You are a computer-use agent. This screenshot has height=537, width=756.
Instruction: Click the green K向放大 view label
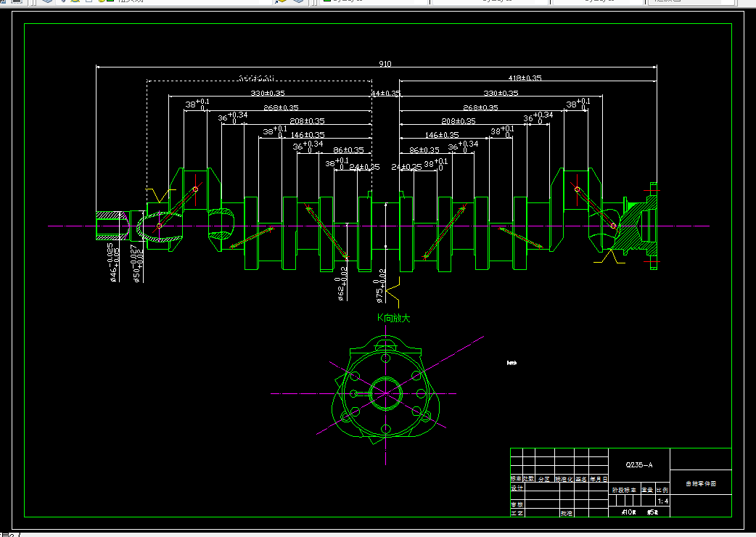coord(393,318)
